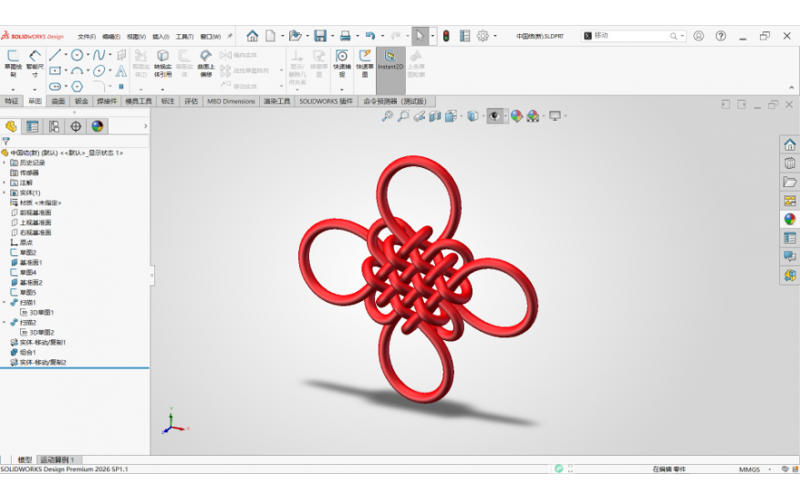Select the Circle sketch tool

[x=77, y=55]
